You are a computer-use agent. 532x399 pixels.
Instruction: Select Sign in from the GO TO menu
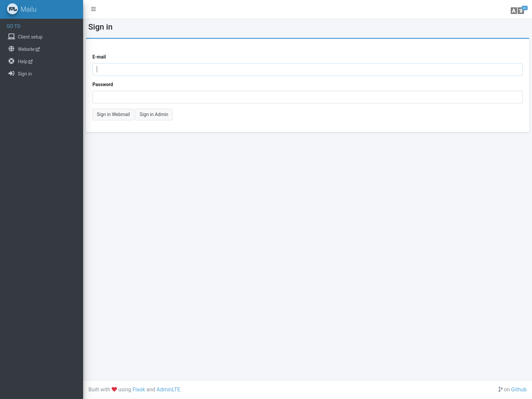click(25, 73)
